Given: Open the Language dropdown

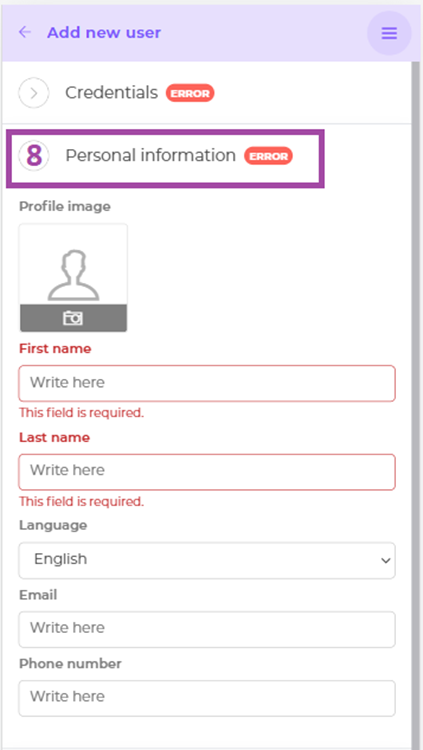Looking at the screenshot, I should (207, 560).
